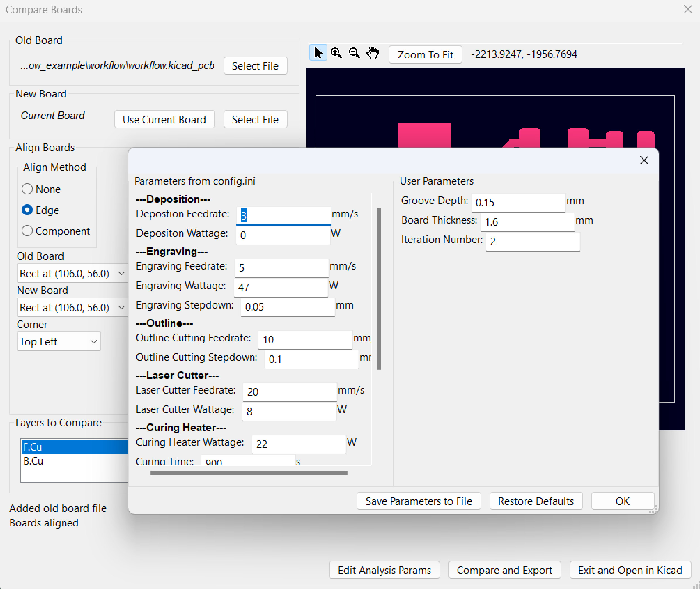Click the Groove Depth input field
Image resolution: width=700 pixels, height=590 pixels.
click(518, 202)
